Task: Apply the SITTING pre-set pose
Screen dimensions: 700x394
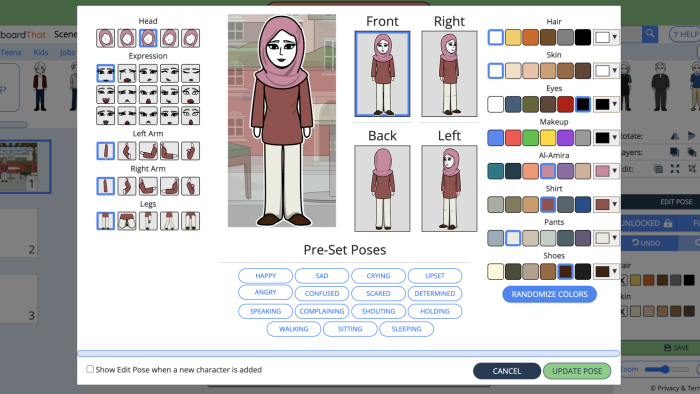Action: pyautogui.click(x=350, y=329)
